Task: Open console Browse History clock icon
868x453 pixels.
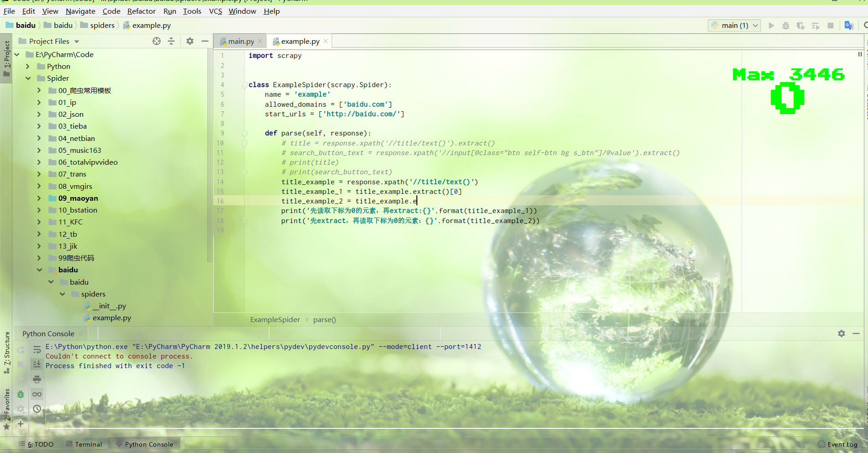Action: 37,409
